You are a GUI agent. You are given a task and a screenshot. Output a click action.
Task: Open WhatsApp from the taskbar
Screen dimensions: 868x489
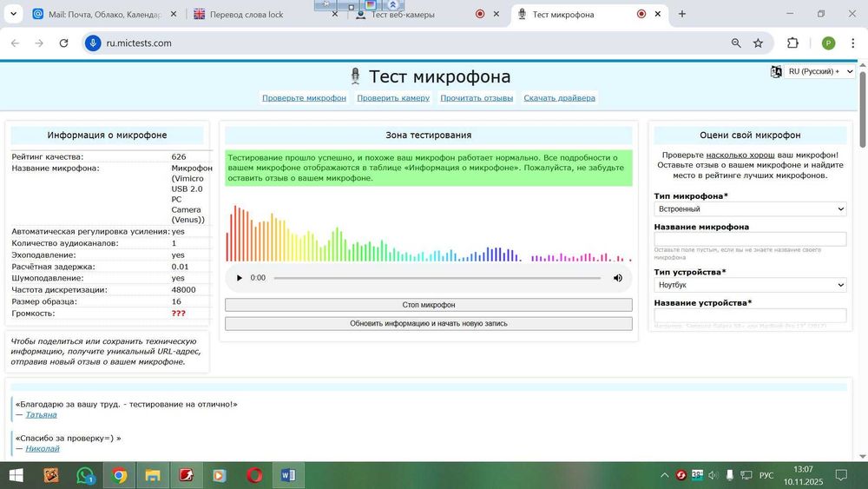[x=85, y=475]
